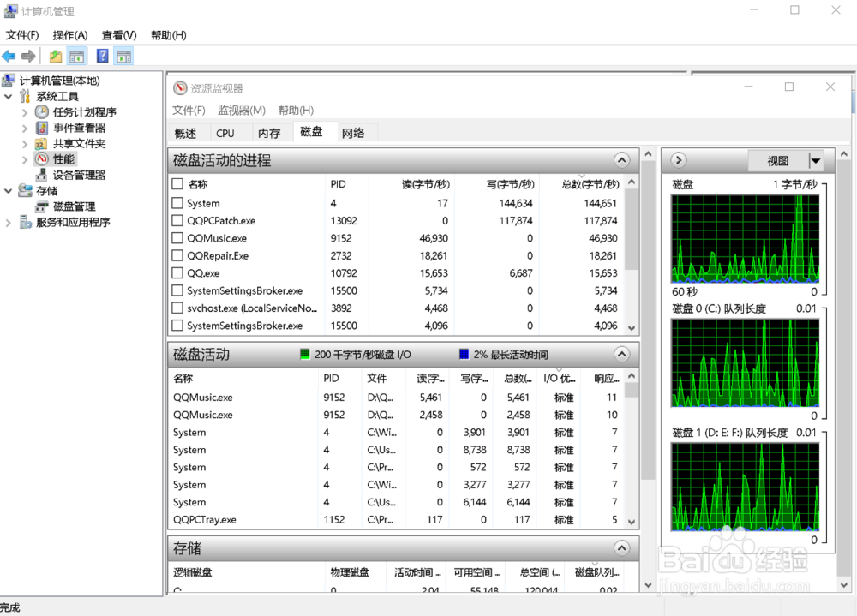Viewport: 857px width, 616px height.
Task: Collapse the 磁盘活动的进程 section
Action: point(621,160)
